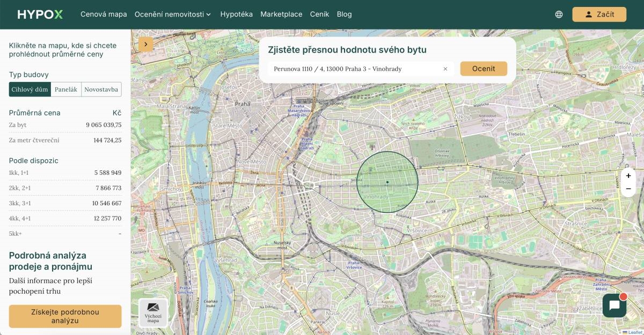Click the 5kk+ row label
This screenshot has height=335, width=644.
[x=16, y=234]
